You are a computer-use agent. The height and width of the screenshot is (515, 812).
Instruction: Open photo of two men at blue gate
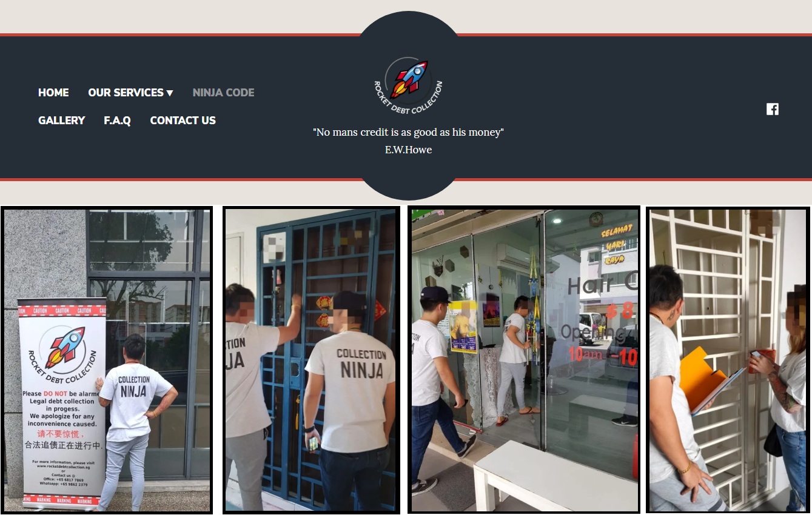coord(311,360)
